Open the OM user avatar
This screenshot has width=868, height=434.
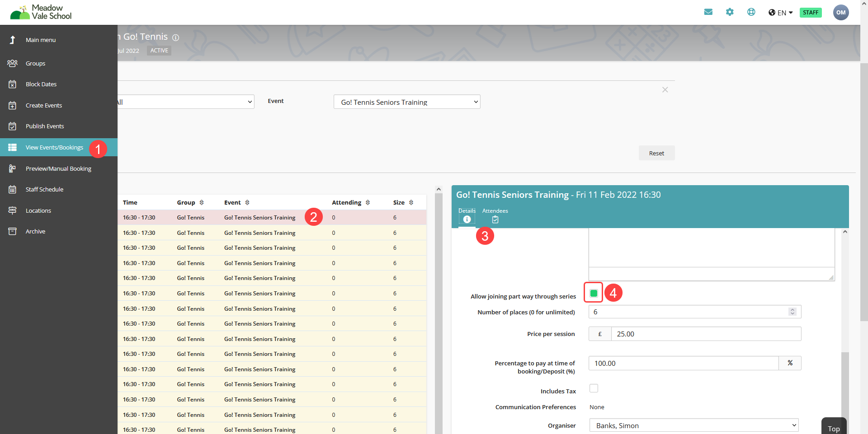coord(840,12)
